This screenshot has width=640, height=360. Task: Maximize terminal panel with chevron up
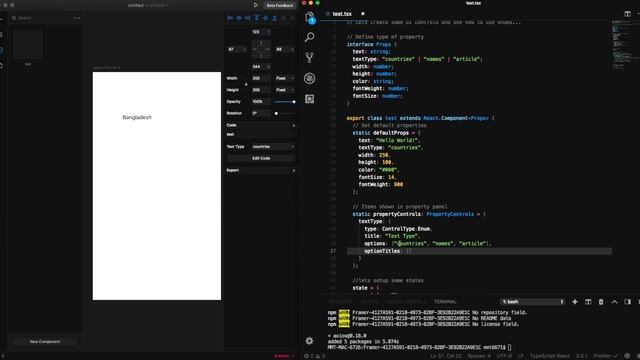pos(614,302)
